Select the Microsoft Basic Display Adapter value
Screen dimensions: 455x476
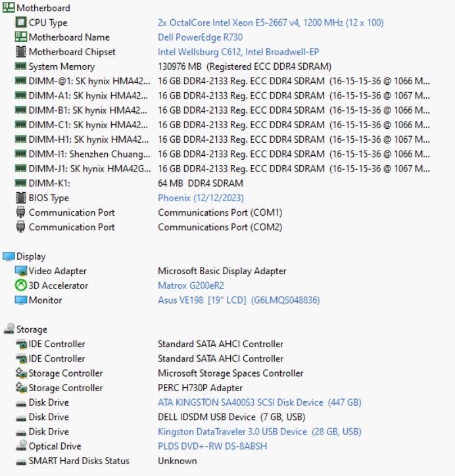tap(222, 271)
